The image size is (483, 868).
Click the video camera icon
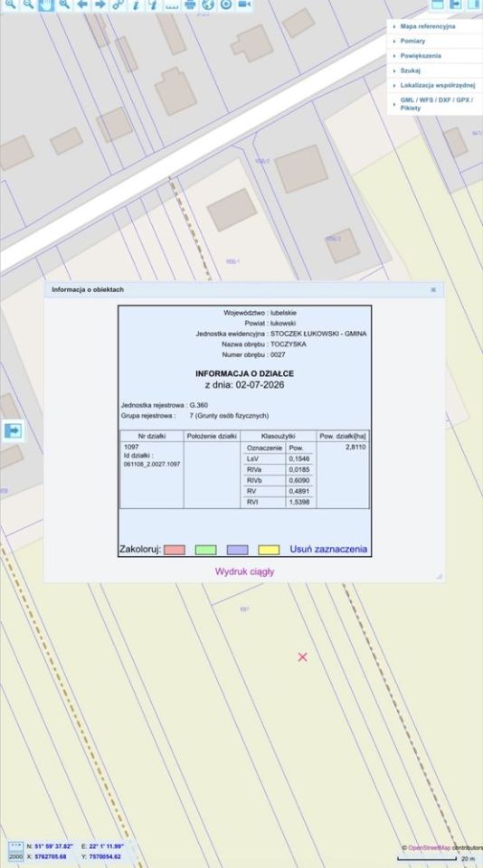[243, 5]
